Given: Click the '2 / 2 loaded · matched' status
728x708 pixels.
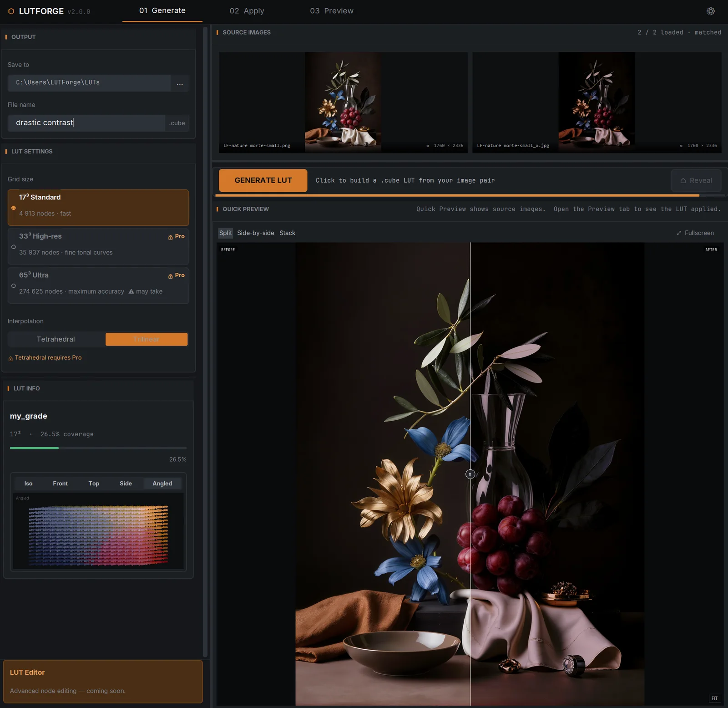Looking at the screenshot, I should coord(679,32).
